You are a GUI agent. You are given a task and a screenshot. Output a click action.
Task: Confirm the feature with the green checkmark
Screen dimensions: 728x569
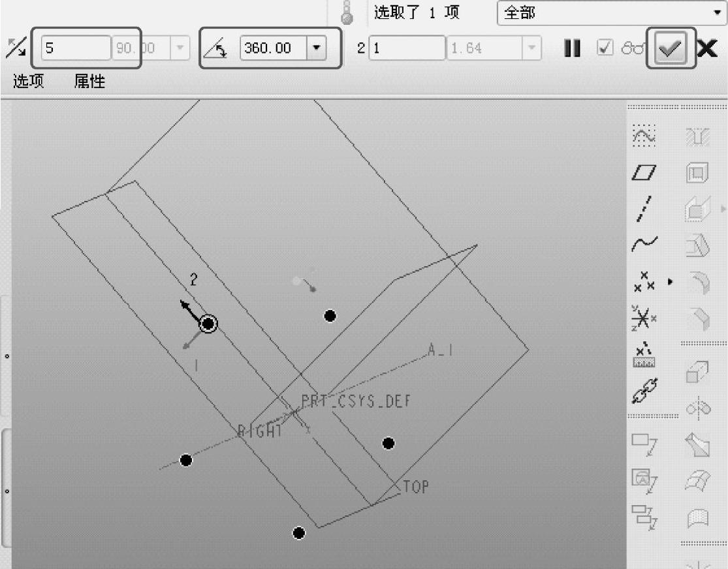point(671,48)
